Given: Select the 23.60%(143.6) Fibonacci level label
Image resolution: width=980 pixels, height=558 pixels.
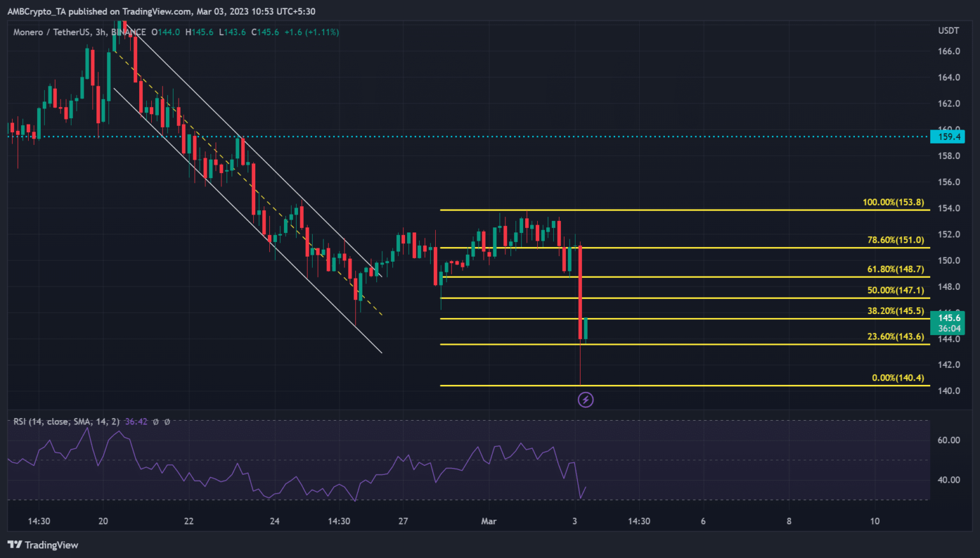Looking at the screenshot, I should pyautogui.click(x=895, y=336).
